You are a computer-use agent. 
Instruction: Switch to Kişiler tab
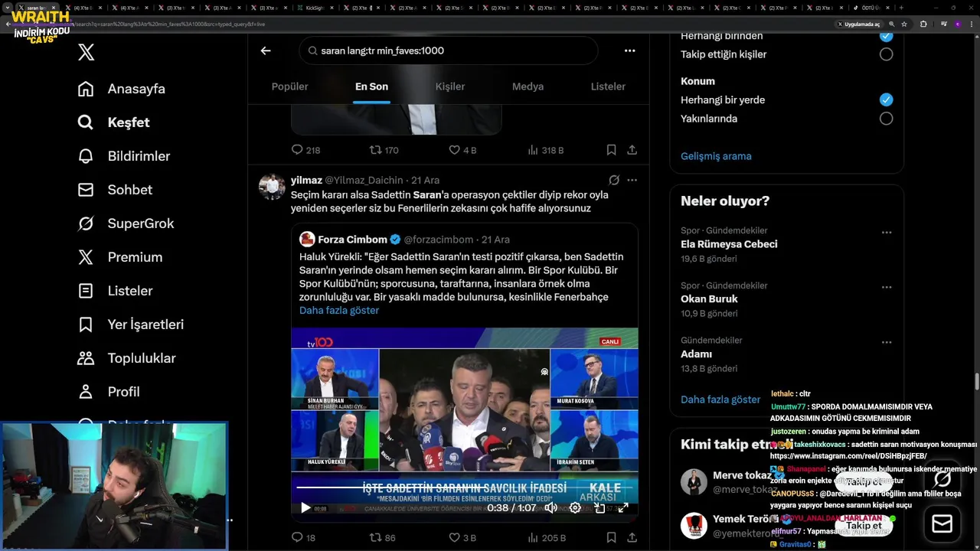coord(450,86)
